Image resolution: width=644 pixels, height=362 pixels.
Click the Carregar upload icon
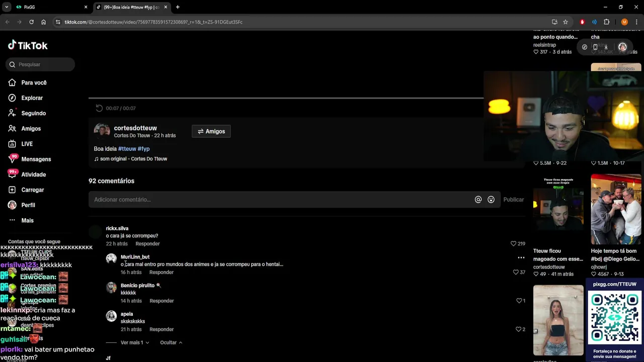click(x=12, y=190)
